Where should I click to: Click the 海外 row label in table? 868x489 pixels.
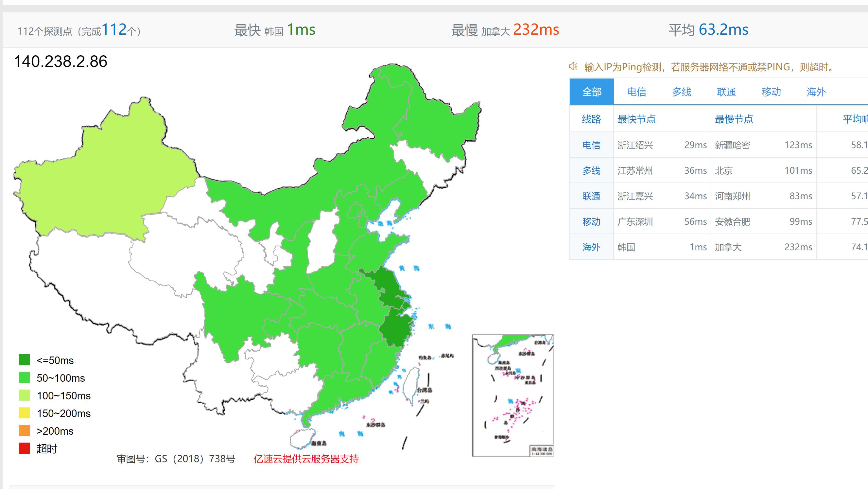pyautogui.click(x=591, y=247)
